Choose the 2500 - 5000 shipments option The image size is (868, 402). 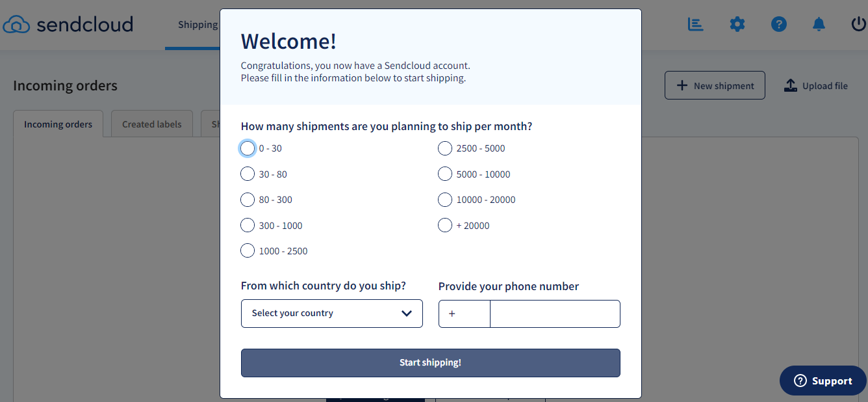click(445, 148)
